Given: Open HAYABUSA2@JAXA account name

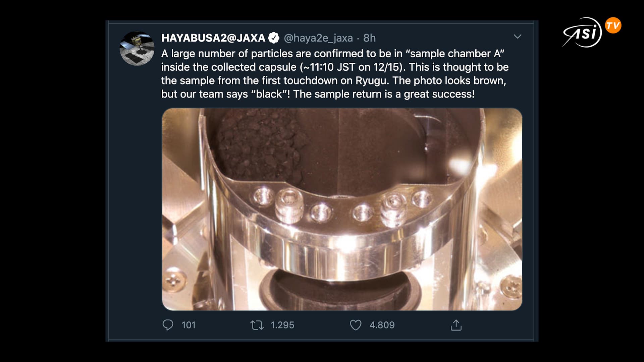Looking at the screenshot, I should (x=213, y=38).
